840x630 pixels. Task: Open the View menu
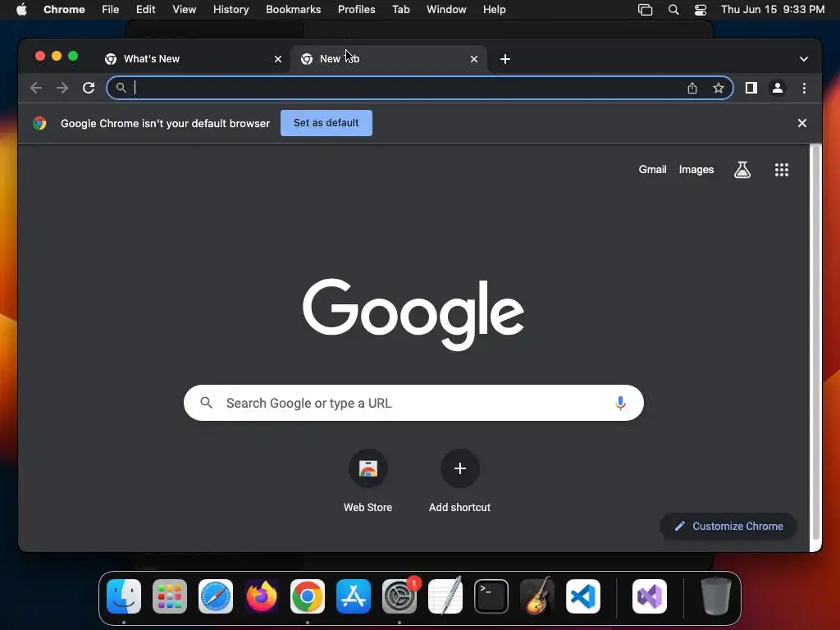tap(185, 10)
